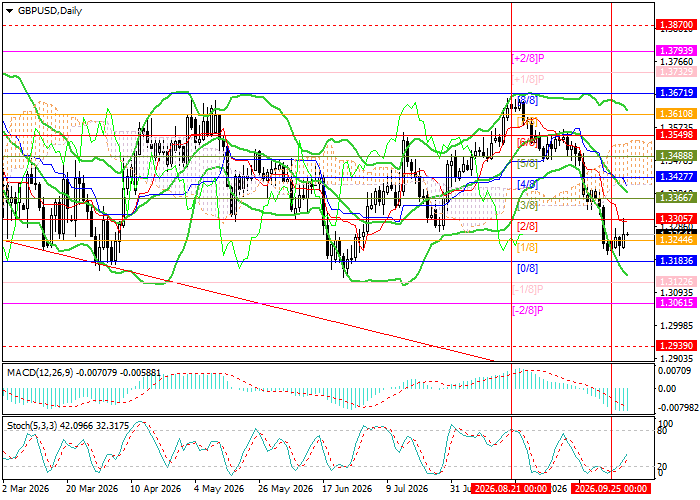The image size is (700, 500).
Task: Click the 1.29035 price scale value
Action: (x=676, y=358)
